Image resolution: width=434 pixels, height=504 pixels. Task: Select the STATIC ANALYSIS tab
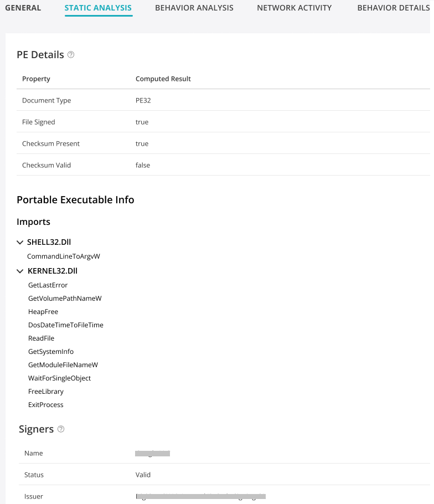[98, 8]
